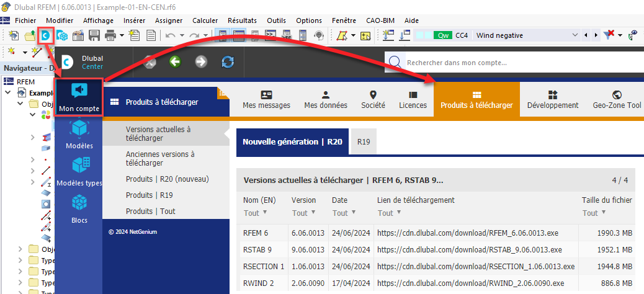Open Produits | R19 link
The width and height of the screenshot is (644, 294).
tap(149, 195)
